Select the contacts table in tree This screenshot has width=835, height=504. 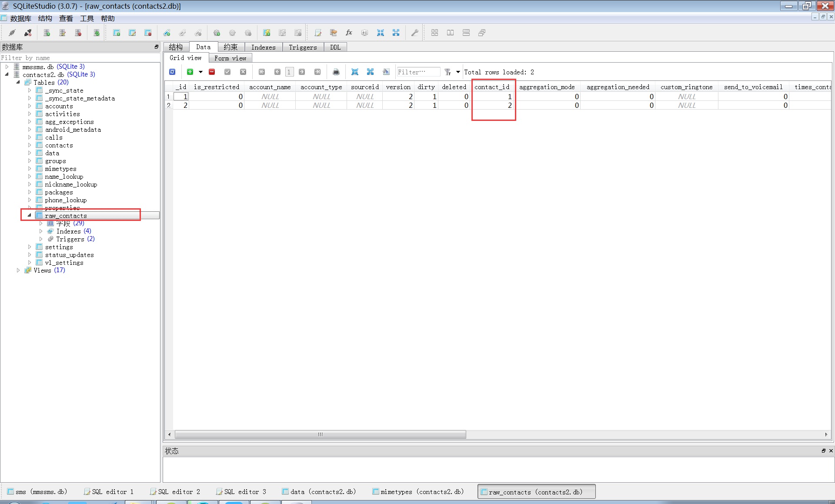tap(59, 145)
